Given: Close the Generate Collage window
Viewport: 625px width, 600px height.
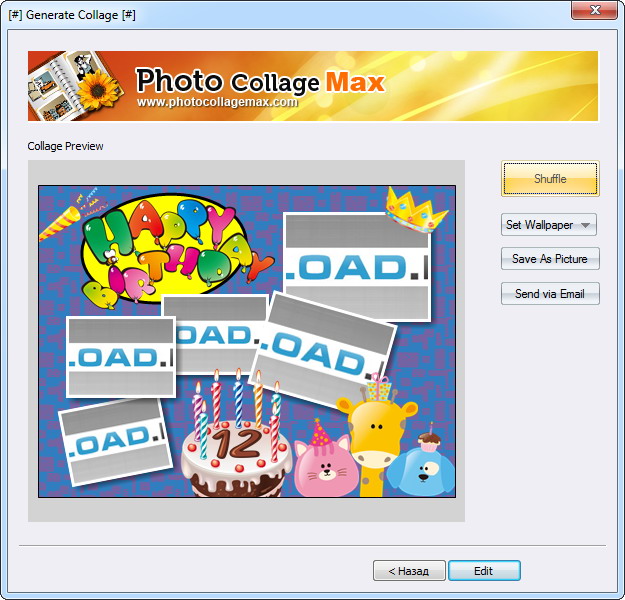Looking at the screenshot, I should pos(595,10).
